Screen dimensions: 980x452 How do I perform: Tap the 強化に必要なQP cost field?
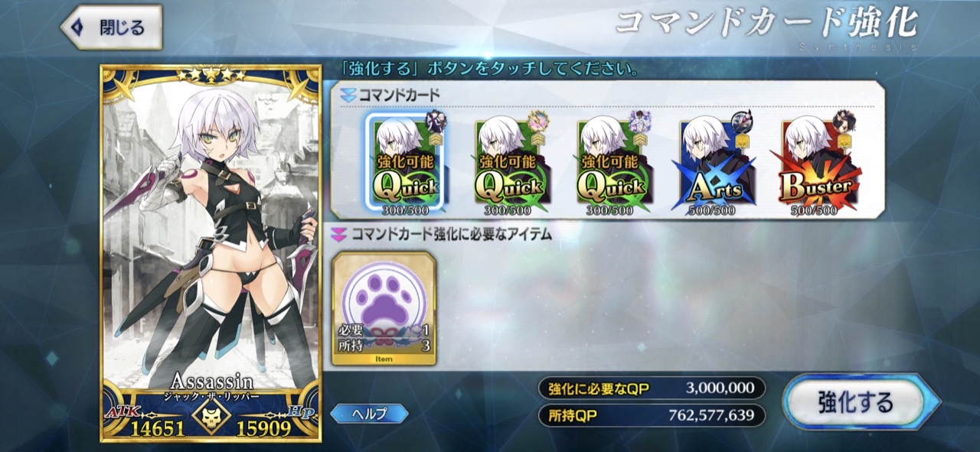coord(652,389)
